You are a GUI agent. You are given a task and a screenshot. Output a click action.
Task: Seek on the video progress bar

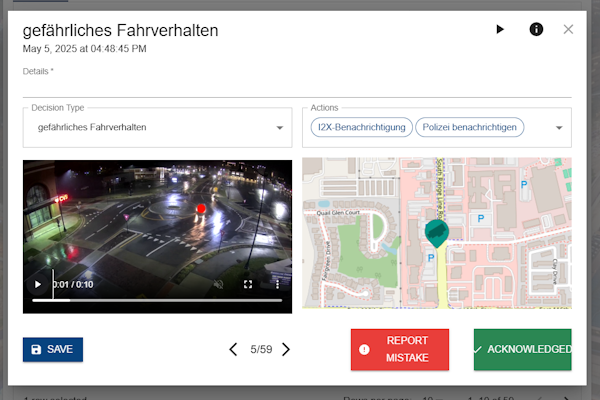tap(157, 300)
